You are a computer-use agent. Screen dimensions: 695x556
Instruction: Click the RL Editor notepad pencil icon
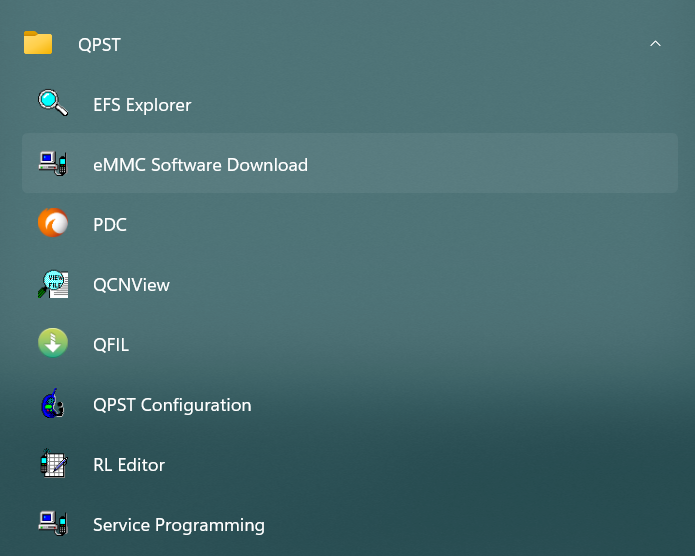pos(54,463)
